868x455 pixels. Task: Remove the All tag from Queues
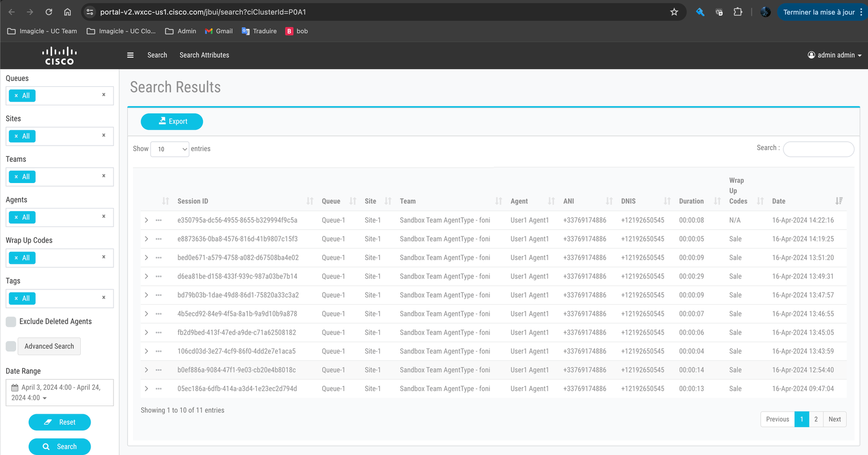(16, 96)
